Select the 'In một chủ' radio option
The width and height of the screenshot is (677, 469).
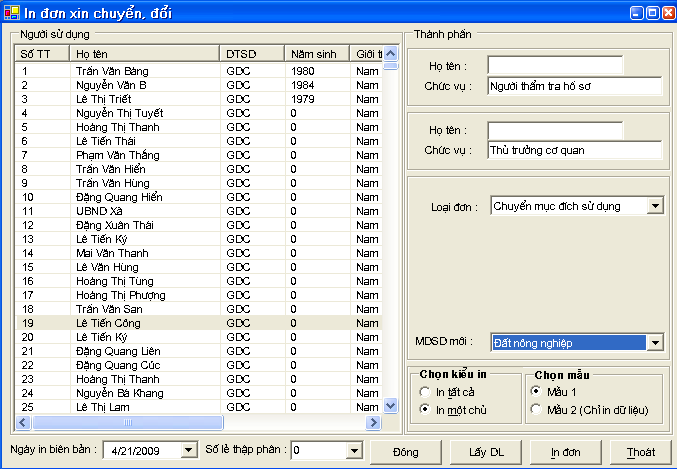(426, 409)
